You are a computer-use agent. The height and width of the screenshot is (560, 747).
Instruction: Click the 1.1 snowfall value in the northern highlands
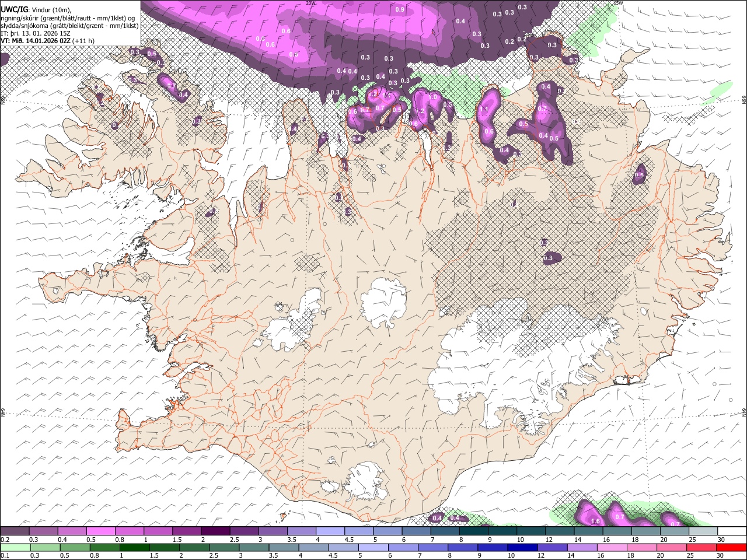[484, 109]
